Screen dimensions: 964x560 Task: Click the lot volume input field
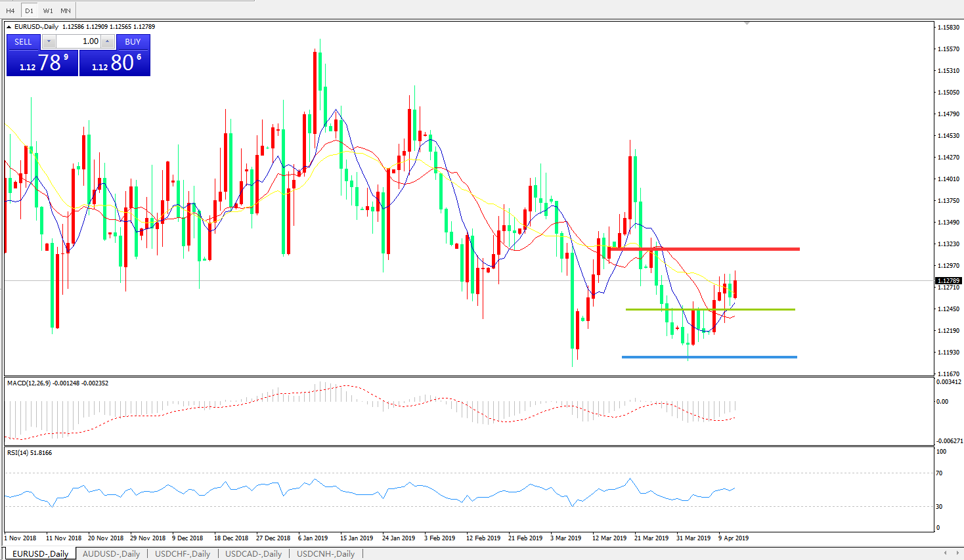[78, 41]
